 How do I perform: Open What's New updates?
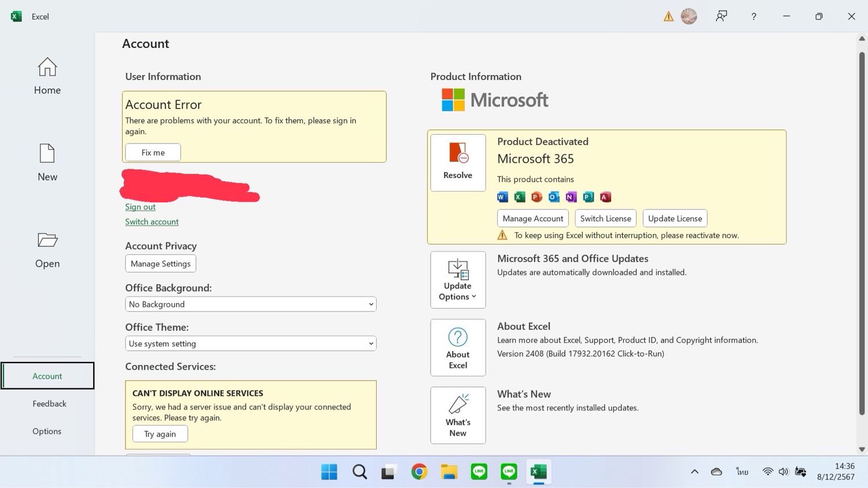[458, 415]
